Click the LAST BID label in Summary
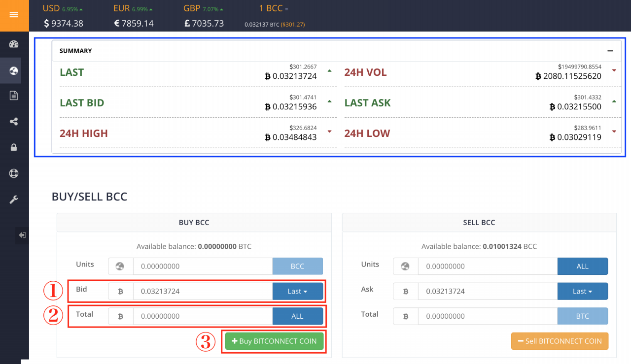 [x=82, y=103]
